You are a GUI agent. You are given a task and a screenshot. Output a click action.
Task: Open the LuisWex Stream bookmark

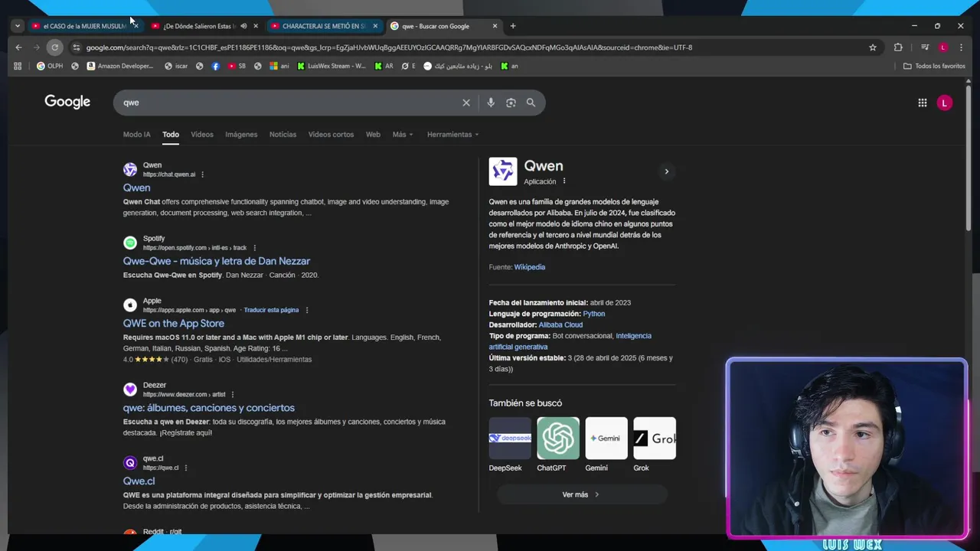tap(332, 66)
